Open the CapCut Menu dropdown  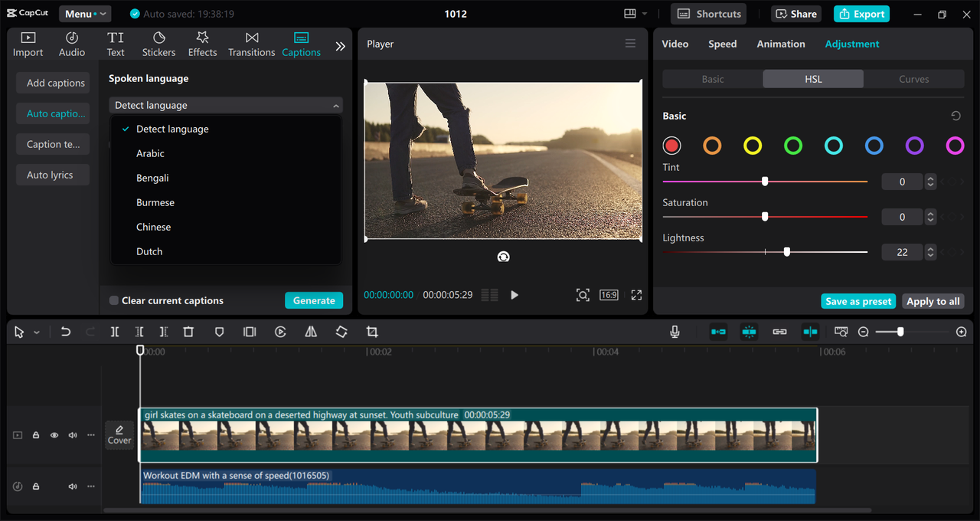[x=84, y=14]
